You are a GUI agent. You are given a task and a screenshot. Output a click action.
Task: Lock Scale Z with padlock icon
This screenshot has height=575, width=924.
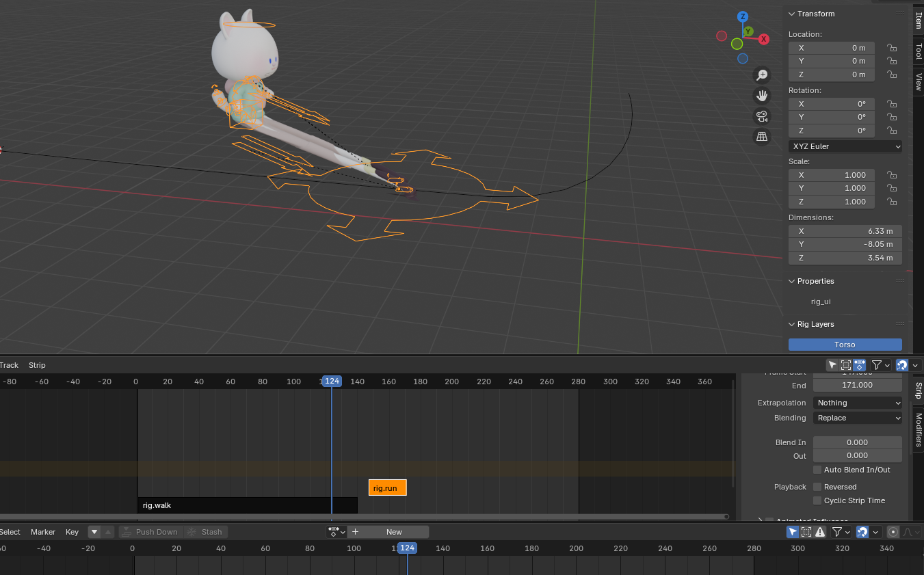pos(892,202)
